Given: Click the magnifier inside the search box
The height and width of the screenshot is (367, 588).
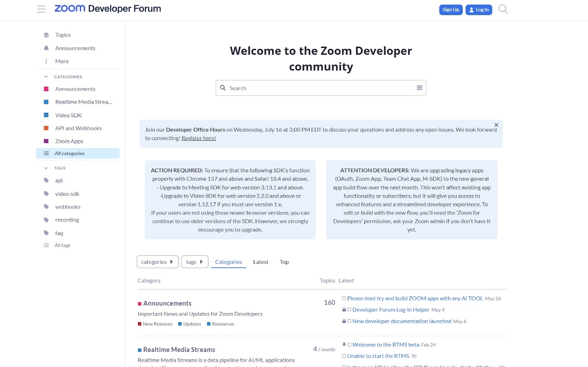Looking at the screenshot, I should [223, 88].
